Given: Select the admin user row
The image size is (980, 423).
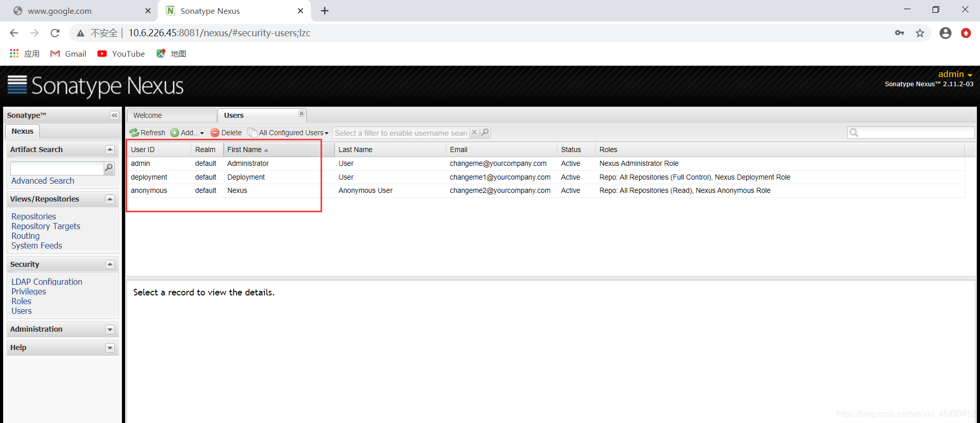Looking at the screenshot, I should pos(546,163).
